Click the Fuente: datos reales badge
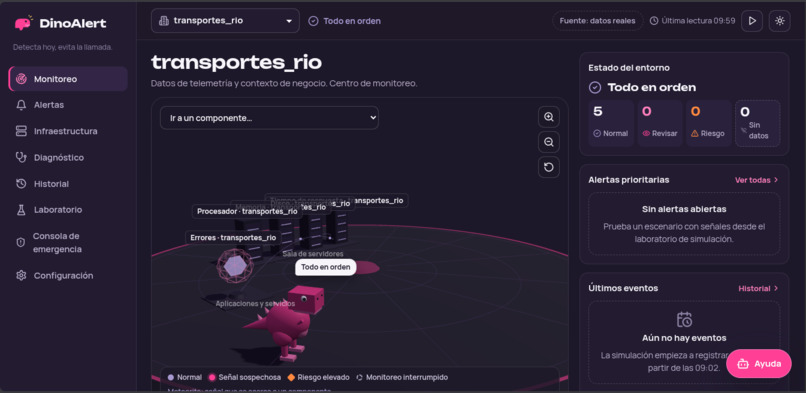The width and height of the screenshot is (806, 393). pos(597,21)
